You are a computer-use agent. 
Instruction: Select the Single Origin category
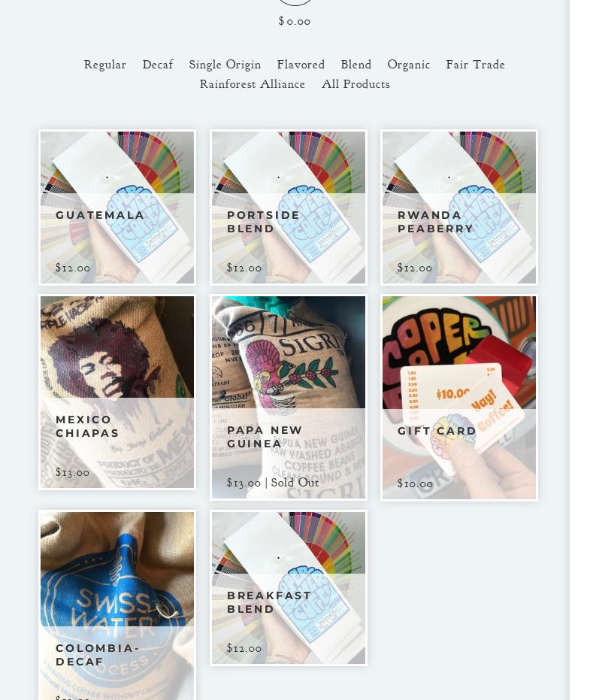click(225, 65)
